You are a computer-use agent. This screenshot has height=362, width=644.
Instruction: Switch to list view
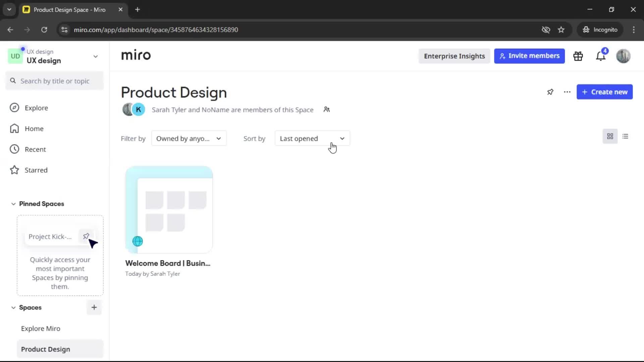(x=625, y=136)
